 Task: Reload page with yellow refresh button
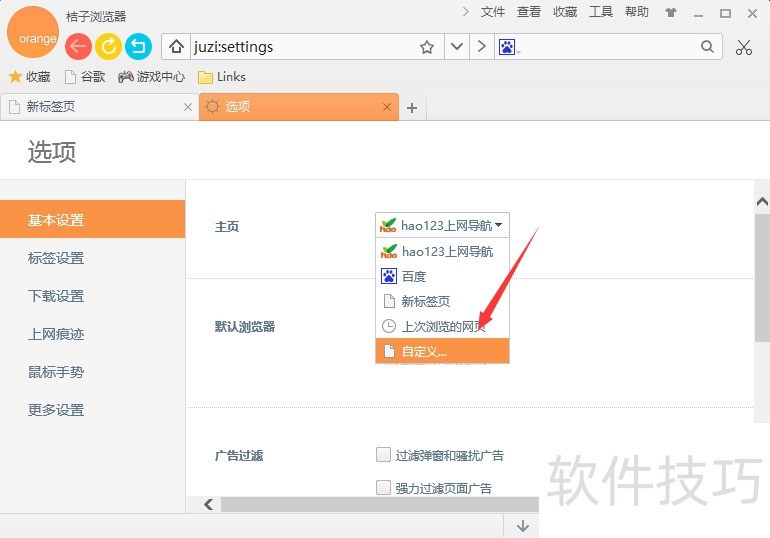point(109,47)
